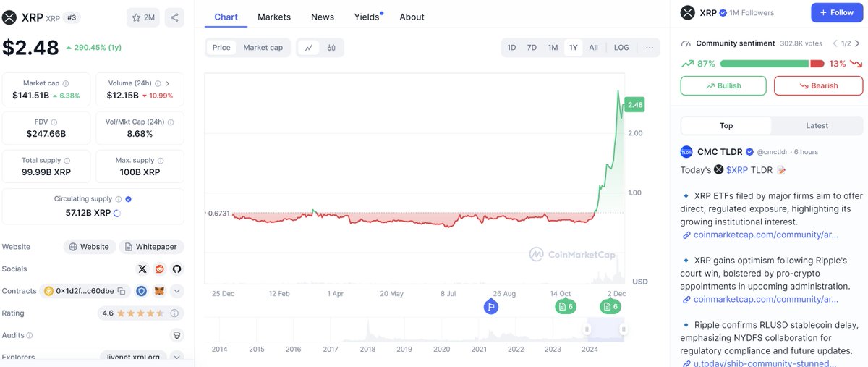The height and width of the screenshot is (367, 868).
Task: Go to previous community sentiment page
Action: 835,43
